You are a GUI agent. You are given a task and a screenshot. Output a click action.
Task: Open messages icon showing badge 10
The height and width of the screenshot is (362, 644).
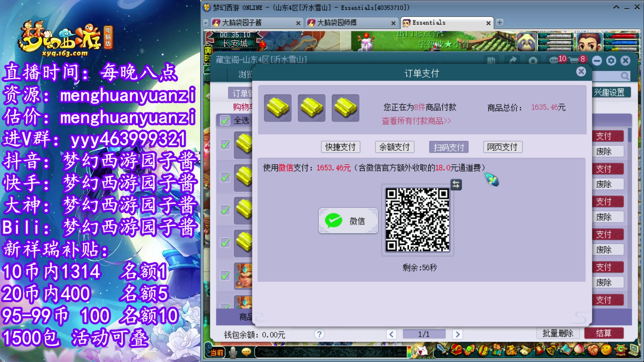pos(554,60)
